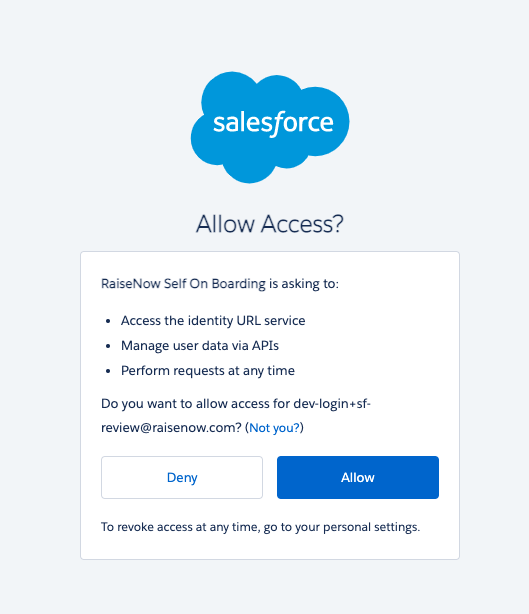The image size is (529, 614).
Task: Click the "review@raisenow.com" email text
Action: tap(171, 428)
